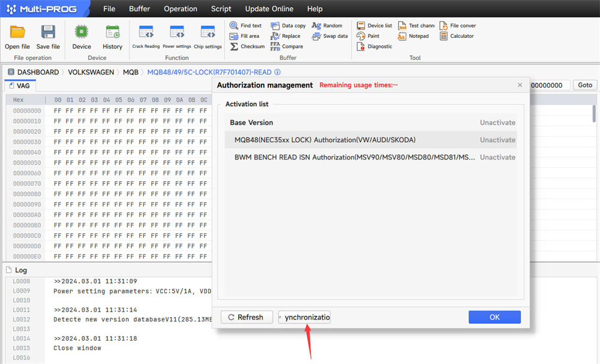Open the Update Online menu
Screen dimensions: 600x364
(x=269, y=9)
